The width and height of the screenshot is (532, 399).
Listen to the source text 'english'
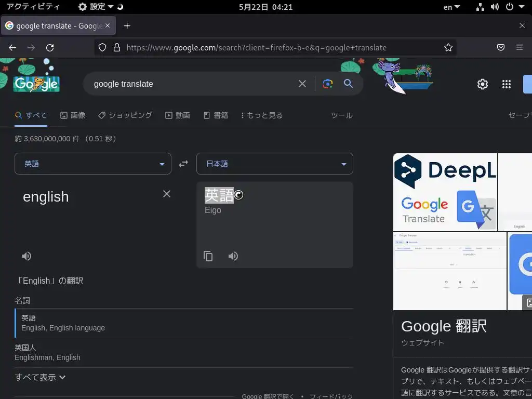(x=26, y=256)
